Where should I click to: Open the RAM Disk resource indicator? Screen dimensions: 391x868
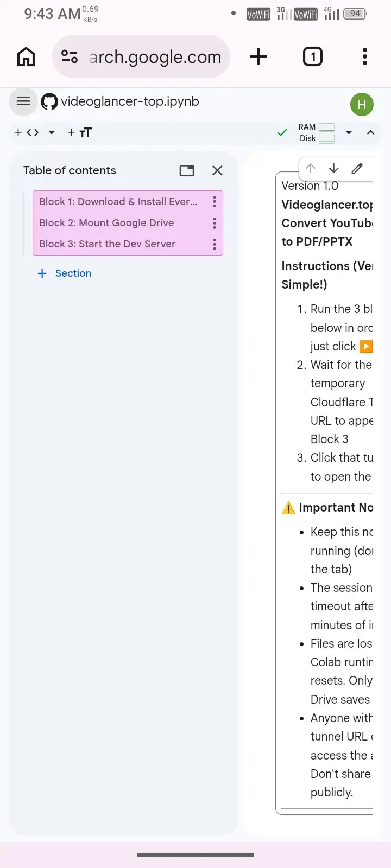tap(316, 132)
